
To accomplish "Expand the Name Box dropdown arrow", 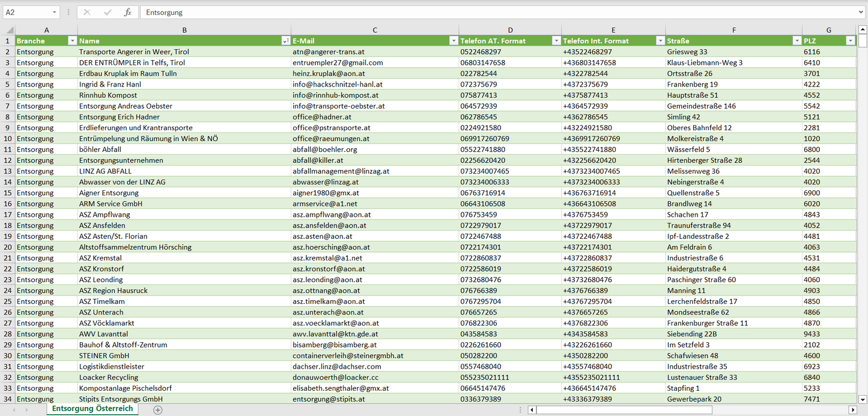I will 55,12.
